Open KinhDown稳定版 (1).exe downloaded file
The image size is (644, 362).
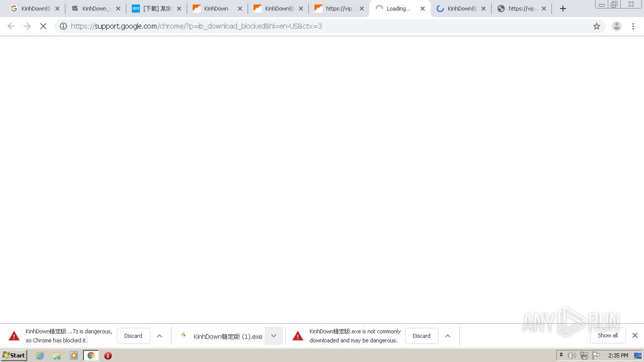(220, 336)
